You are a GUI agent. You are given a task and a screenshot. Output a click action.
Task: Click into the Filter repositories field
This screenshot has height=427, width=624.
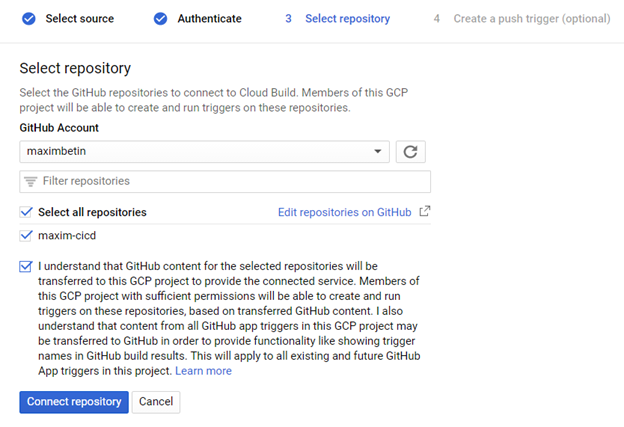point(230,182)
